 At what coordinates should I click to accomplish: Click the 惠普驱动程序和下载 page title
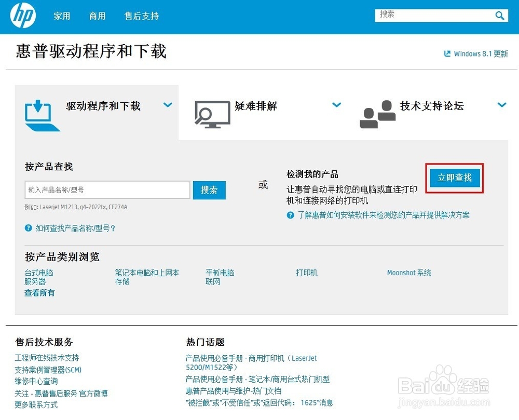click(91, 51)
